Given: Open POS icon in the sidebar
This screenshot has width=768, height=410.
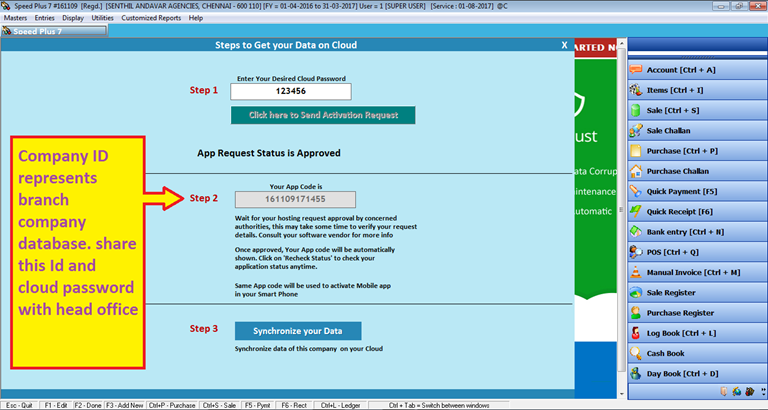Looking at the screenshot, I should point(636,252).
